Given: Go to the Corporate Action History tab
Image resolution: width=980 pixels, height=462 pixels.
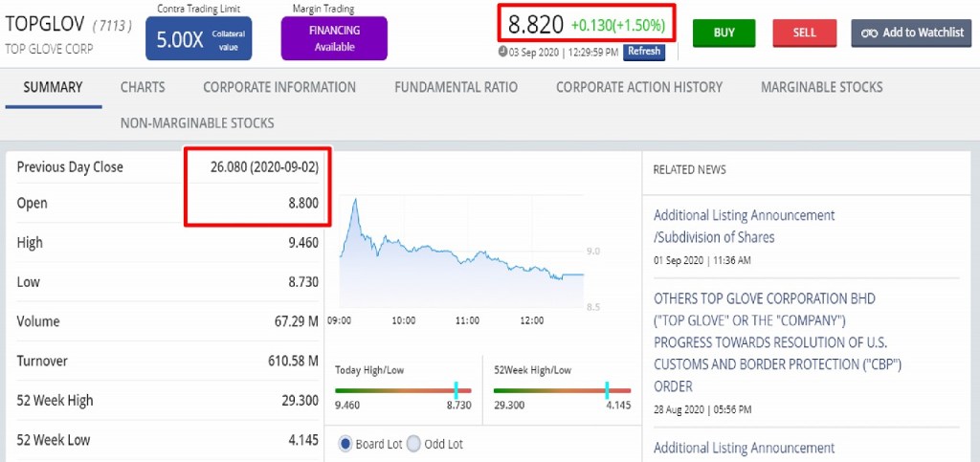Looking at the screenshot, I should pyautogui.click(x=638, y=87).
